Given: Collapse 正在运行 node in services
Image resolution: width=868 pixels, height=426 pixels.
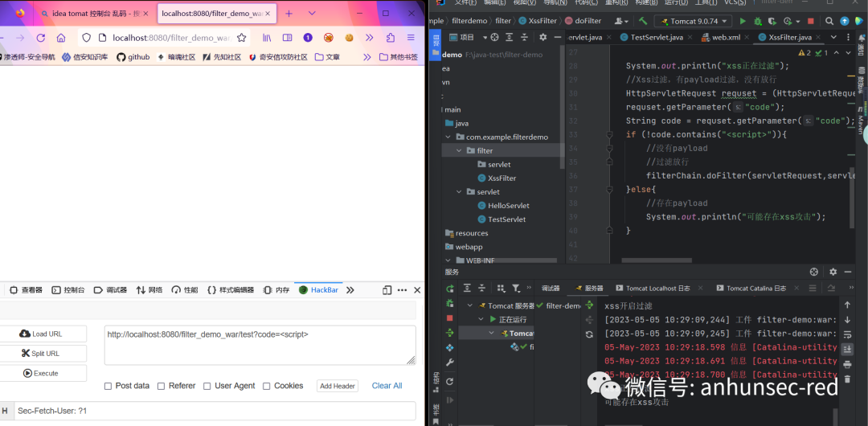Looking at the screenshot, I should [481, 320].
